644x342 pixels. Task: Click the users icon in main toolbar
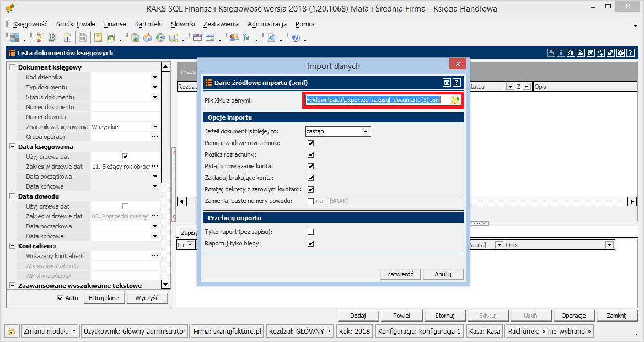click(234, 38)
